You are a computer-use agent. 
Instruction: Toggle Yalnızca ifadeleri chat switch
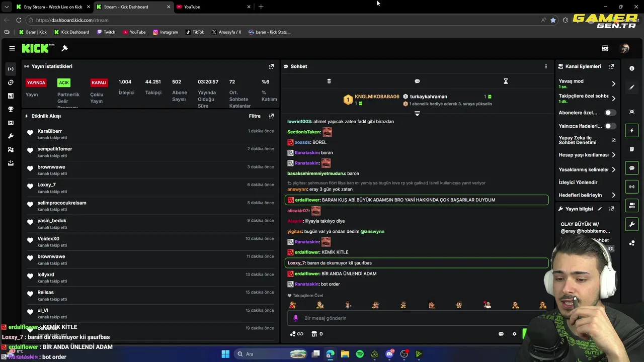click(x=610, y=126)
